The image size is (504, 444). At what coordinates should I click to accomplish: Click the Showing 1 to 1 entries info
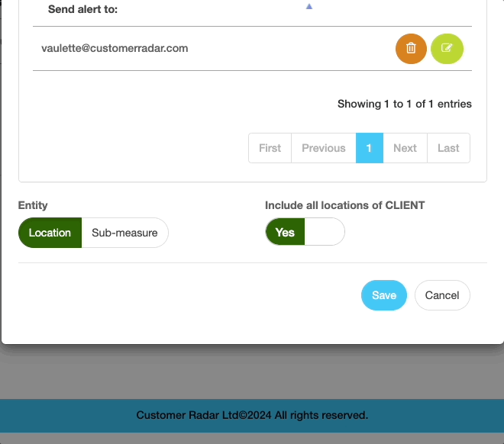pos(405,104)
